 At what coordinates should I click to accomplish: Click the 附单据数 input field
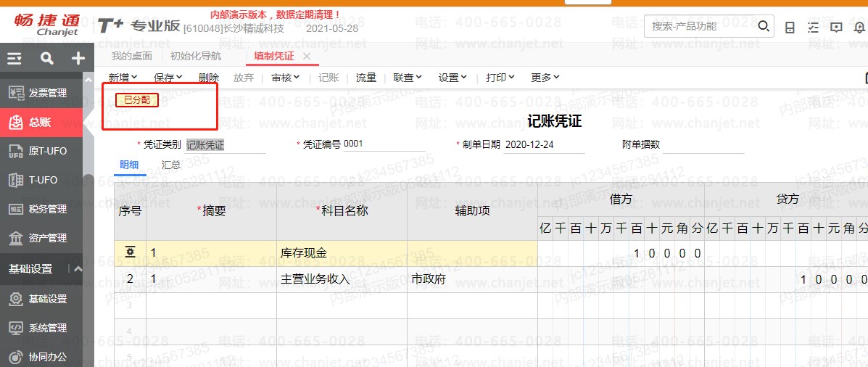[x=703, y=145]
